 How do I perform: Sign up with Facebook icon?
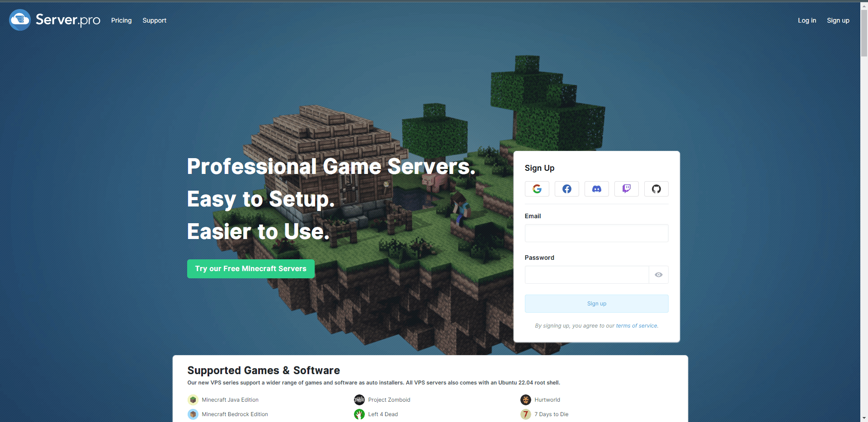[x=567, y=189]
